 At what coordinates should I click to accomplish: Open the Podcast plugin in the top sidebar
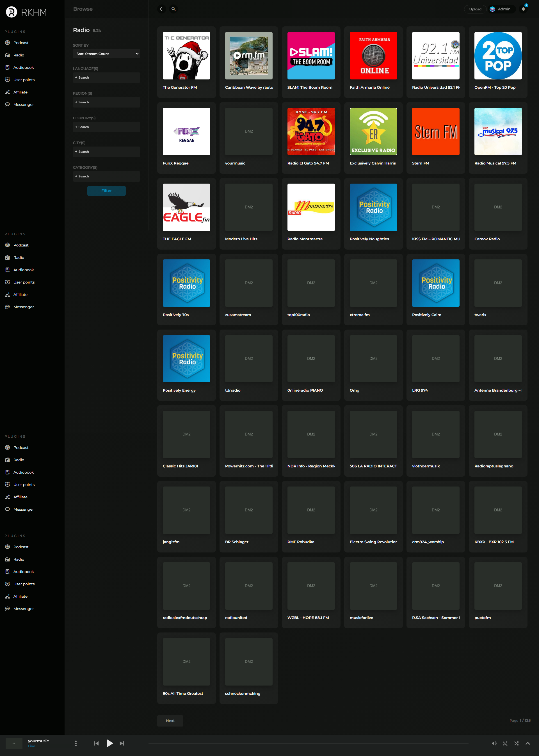[21, 43]
